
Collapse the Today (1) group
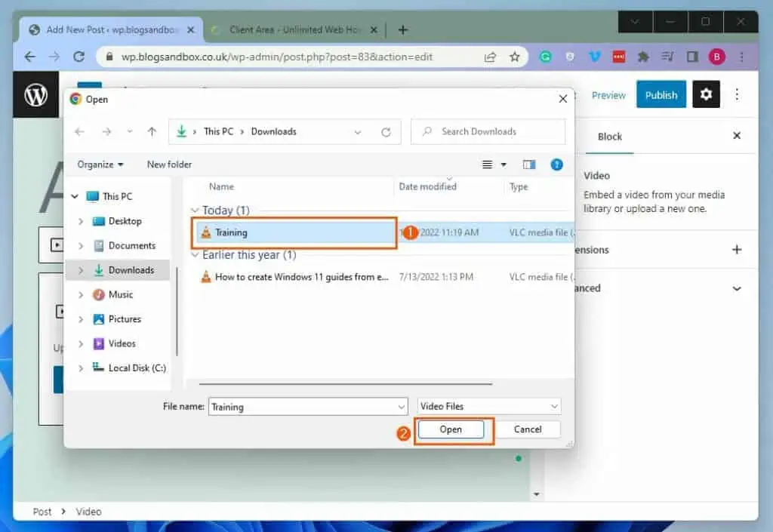pos(196,211)
